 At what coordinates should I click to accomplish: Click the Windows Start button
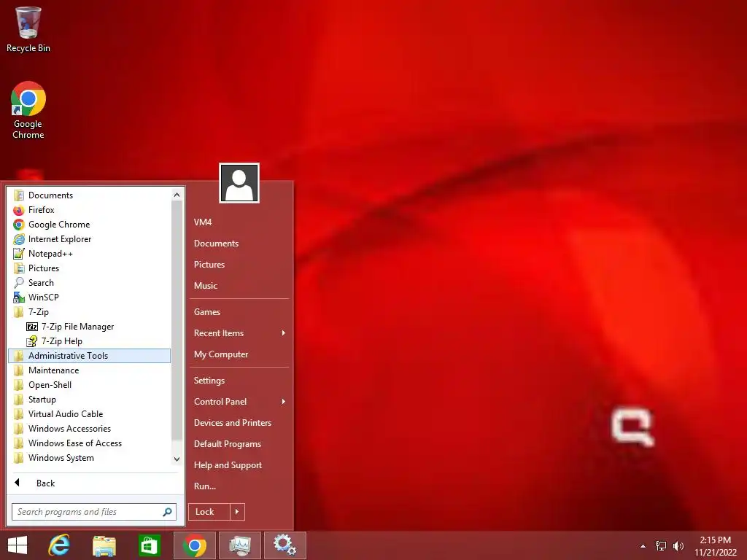[x=18, y=545]
